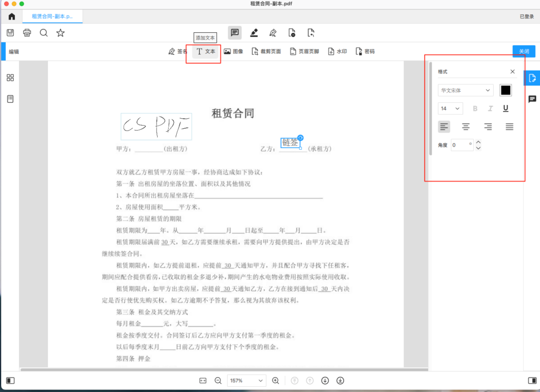The width and height of the screenshot is (540, 392).
Task: Select the 签名 signature tool
Action: point(177,52)
